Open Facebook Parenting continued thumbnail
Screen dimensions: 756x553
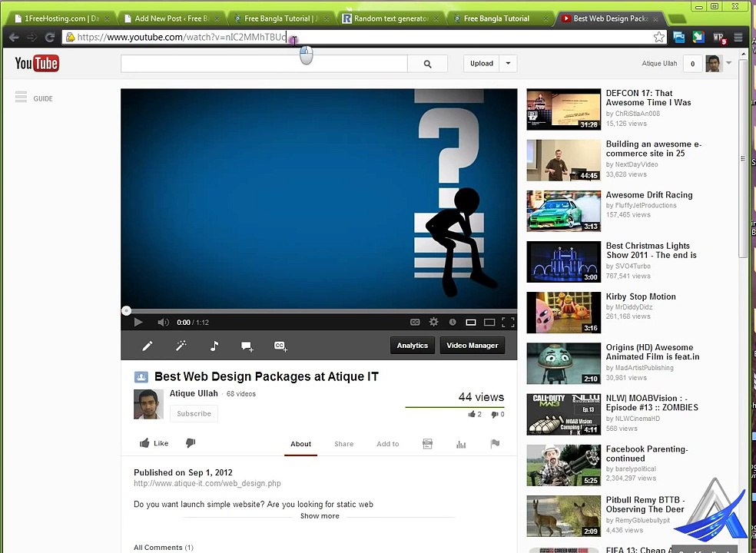[564, 465]
